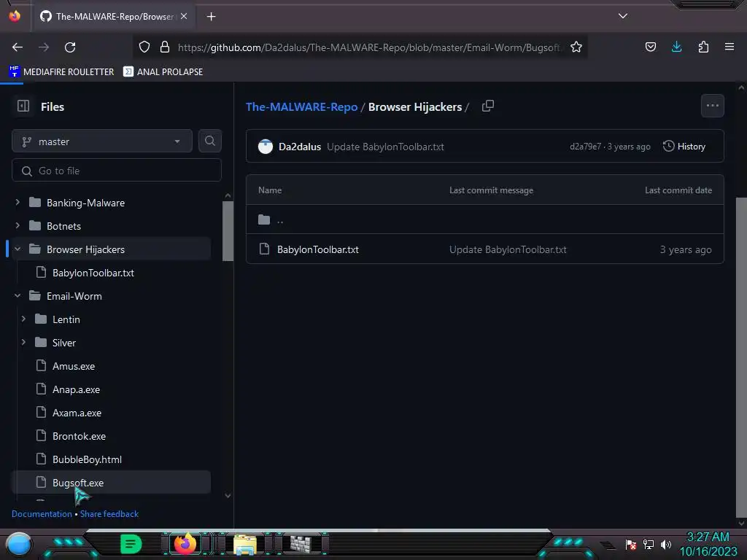
Task: Click the volume speaker tray icon
Action: click(x=665, y=544)
